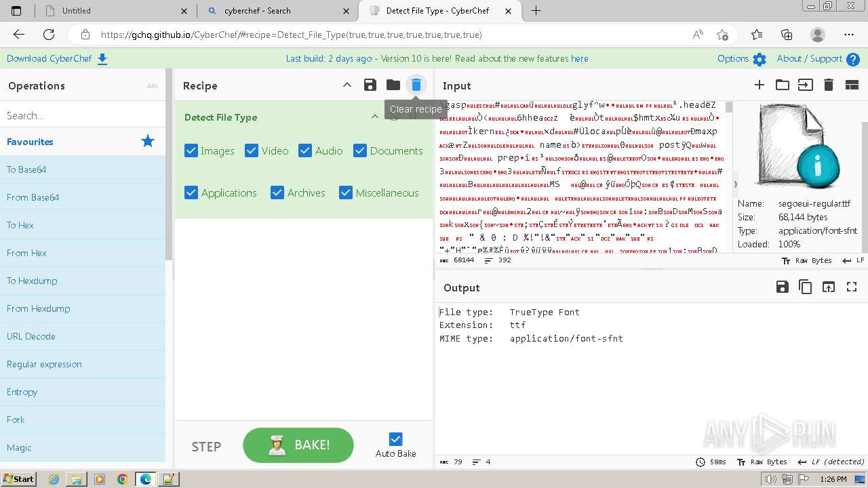
Task: Clear input and output
Action: coord(828,85)
